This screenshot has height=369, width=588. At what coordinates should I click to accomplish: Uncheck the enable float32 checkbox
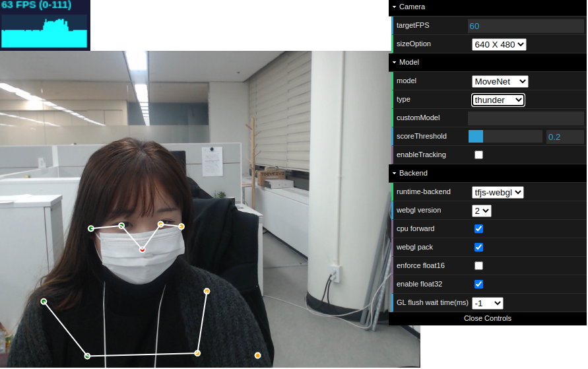click(478, 285)
